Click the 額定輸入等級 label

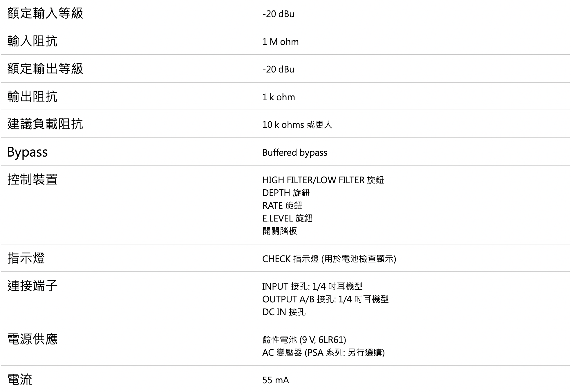tap(45, 13)
